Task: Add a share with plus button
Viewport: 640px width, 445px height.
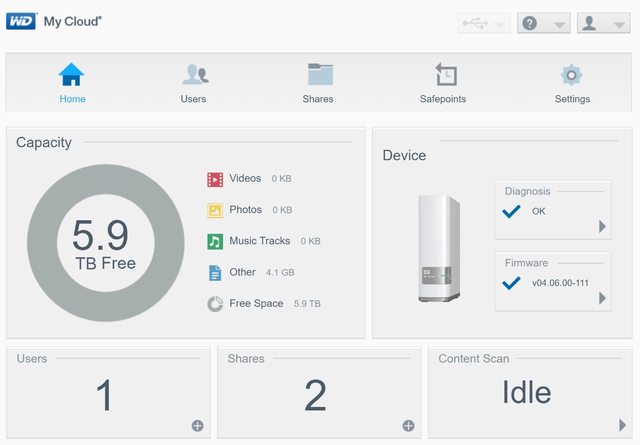Action: coord(408,426)
